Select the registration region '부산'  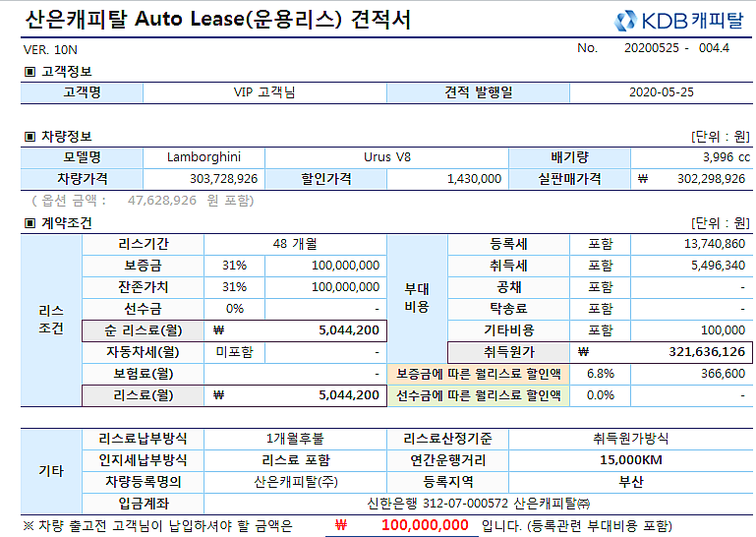coord(630,482)
